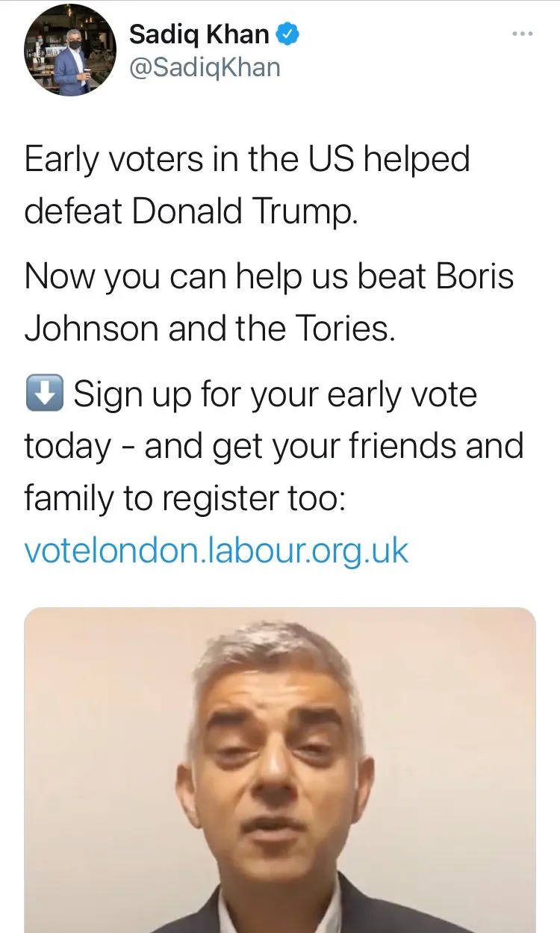This screenshot has height=933, width=560.
Task: Click the text "family to register too:"
Action: pos(184,498)
